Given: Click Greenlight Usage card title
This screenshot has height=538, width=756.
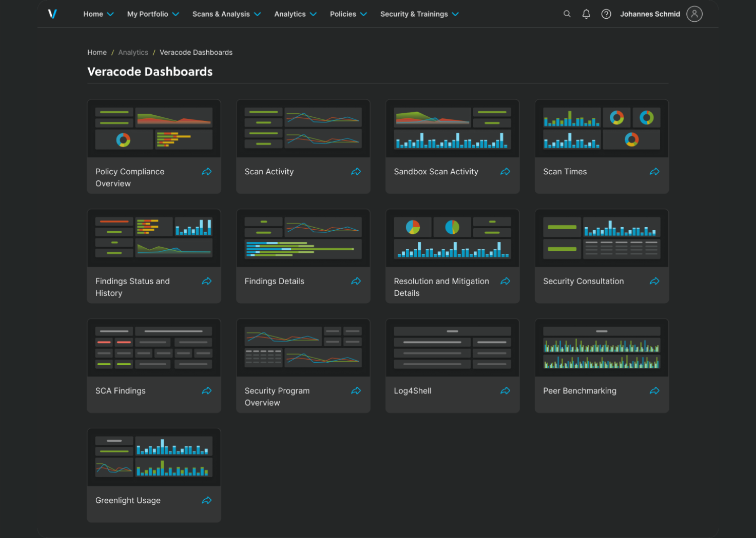Looking at the screenshot, I should (x=128, y=500).
